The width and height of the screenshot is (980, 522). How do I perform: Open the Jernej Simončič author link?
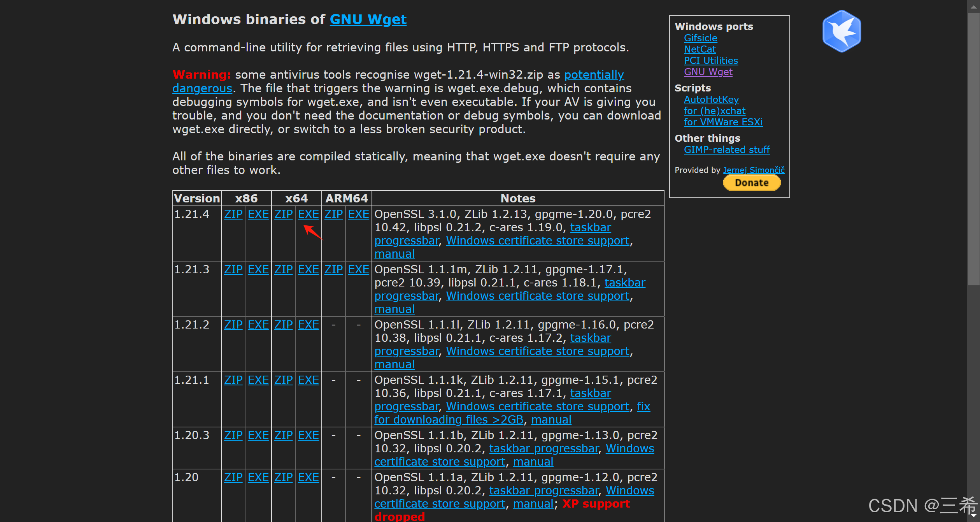click(x=753, y=170)
